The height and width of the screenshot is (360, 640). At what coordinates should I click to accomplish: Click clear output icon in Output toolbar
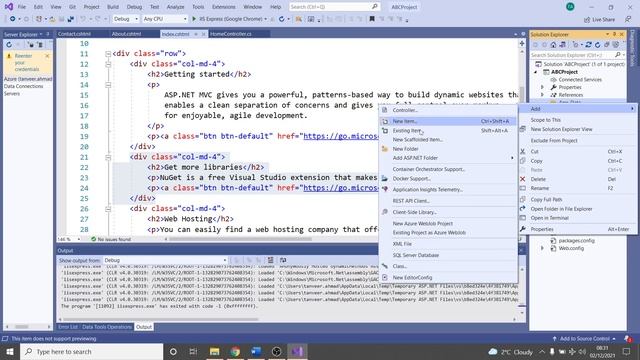tap(270, 260)
